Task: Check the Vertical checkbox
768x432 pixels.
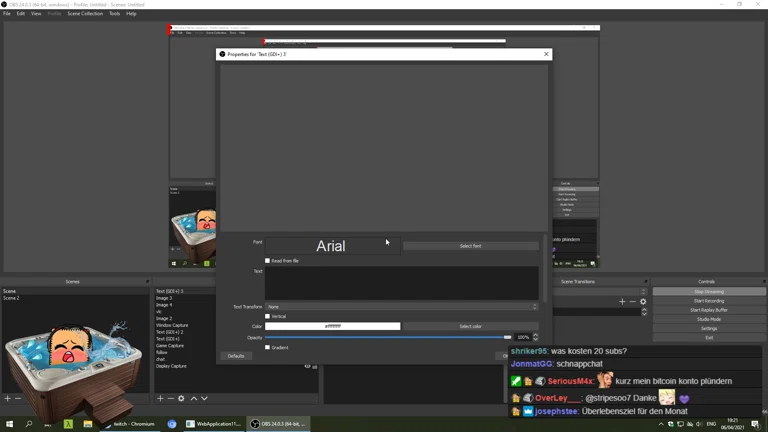Action: coord(267,316)
